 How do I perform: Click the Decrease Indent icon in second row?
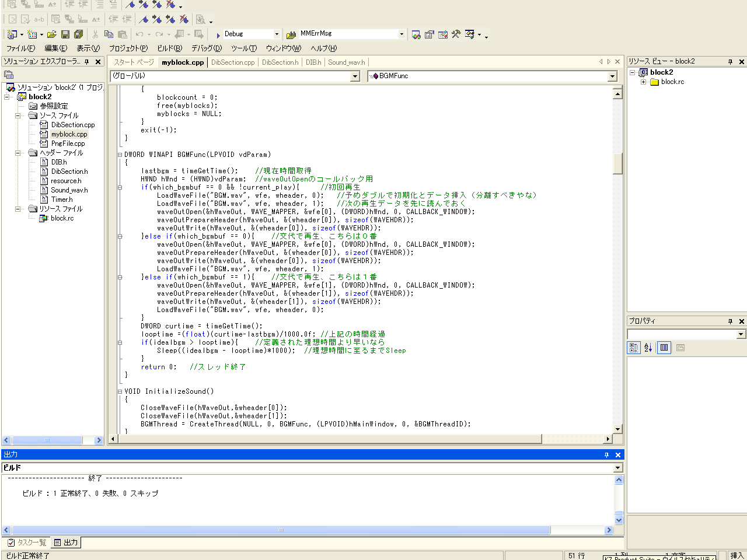click(113, 19)
